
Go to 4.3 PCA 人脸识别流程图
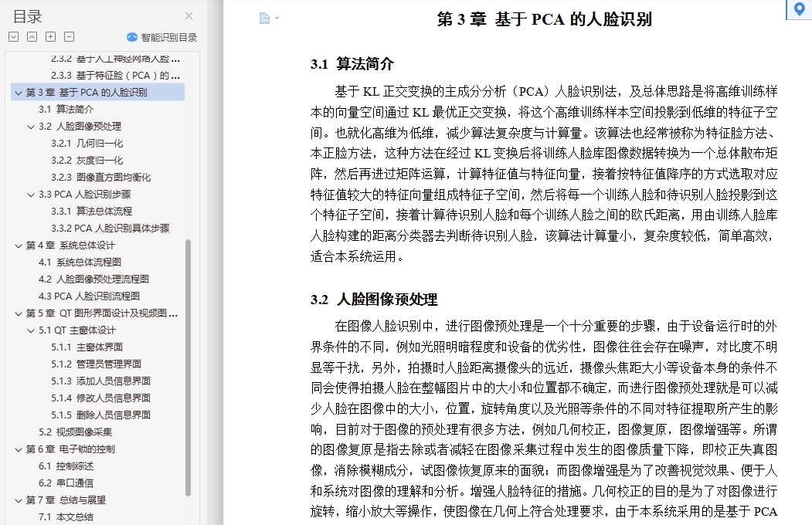(x=89, y=296)
